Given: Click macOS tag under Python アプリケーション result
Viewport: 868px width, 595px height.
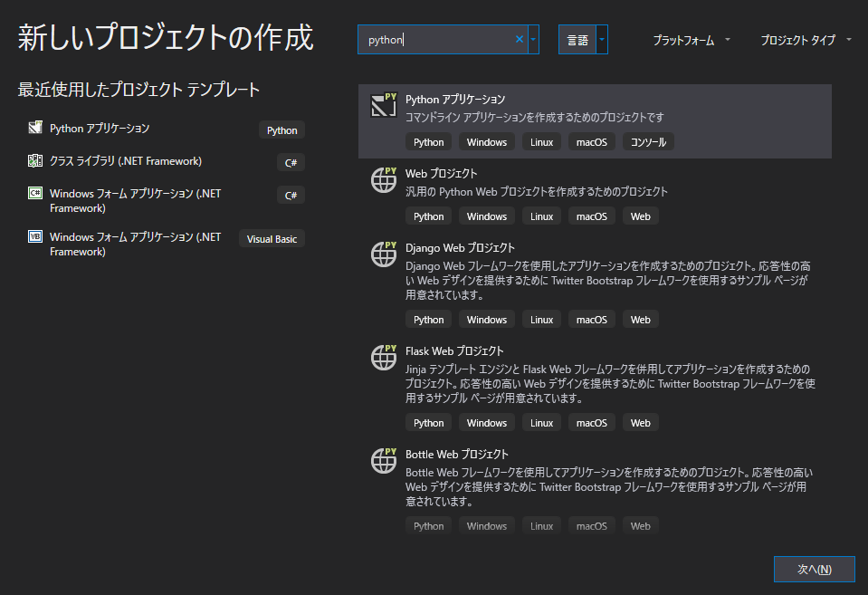Looking at the screenshot, I should [x=592, y=142].
